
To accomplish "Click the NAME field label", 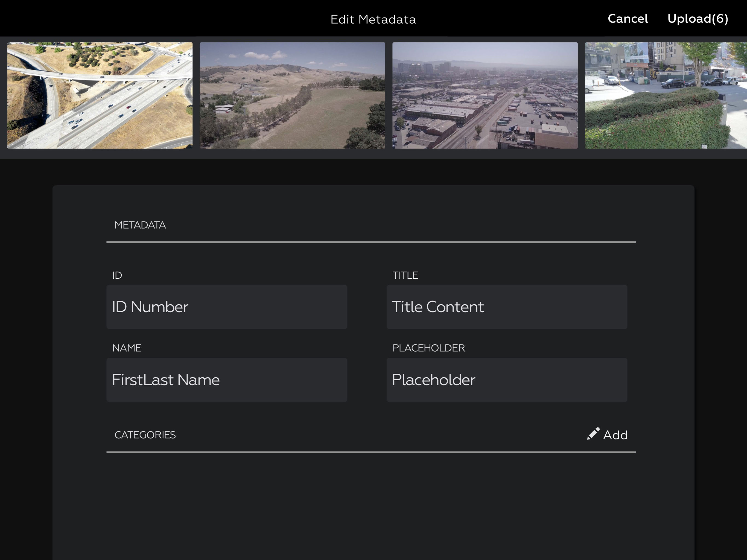I will [127, 348].
